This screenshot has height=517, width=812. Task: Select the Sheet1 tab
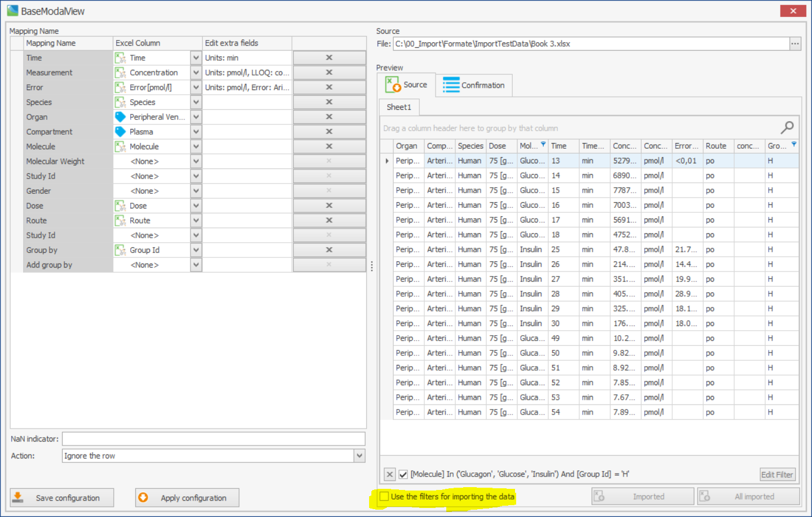[399, 107]
